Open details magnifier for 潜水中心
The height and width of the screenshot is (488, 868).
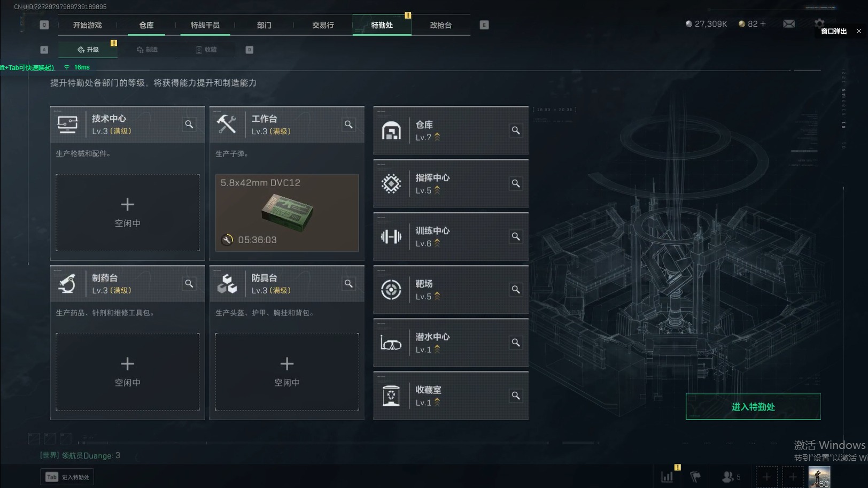[516, 343]
